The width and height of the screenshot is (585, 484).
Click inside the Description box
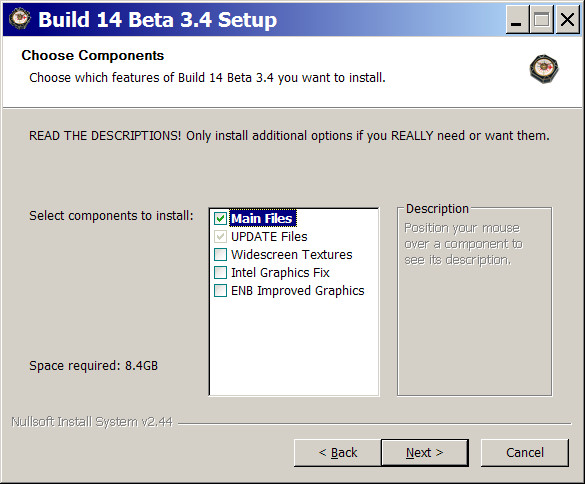(x=475, y=328)
